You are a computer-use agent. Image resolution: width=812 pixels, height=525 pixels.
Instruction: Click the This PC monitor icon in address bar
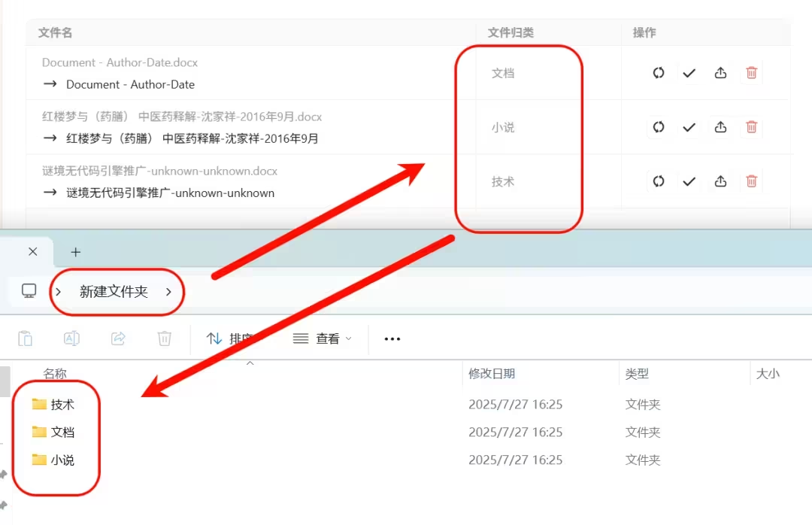[29, 291]
